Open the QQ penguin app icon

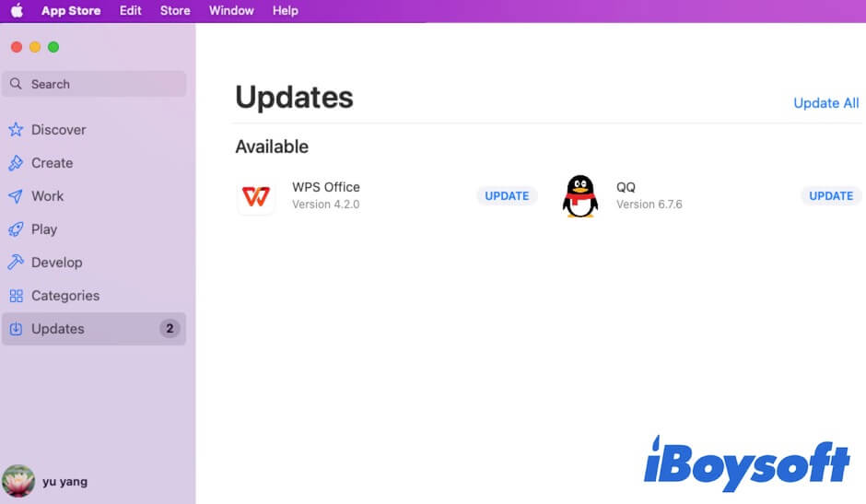pos(579,196)
